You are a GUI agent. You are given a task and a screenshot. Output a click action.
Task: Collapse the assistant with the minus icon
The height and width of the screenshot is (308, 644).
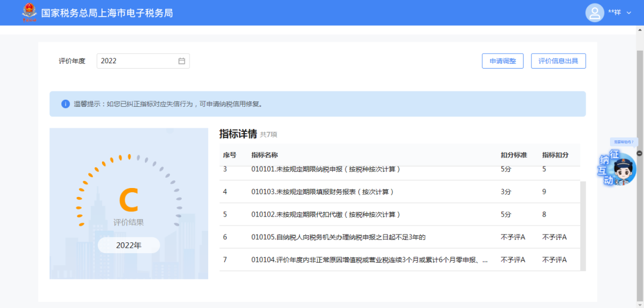(x=639, y=153)
